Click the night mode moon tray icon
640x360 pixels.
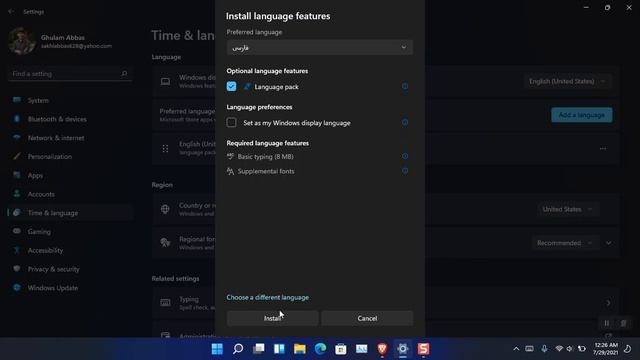click(628, 349)
